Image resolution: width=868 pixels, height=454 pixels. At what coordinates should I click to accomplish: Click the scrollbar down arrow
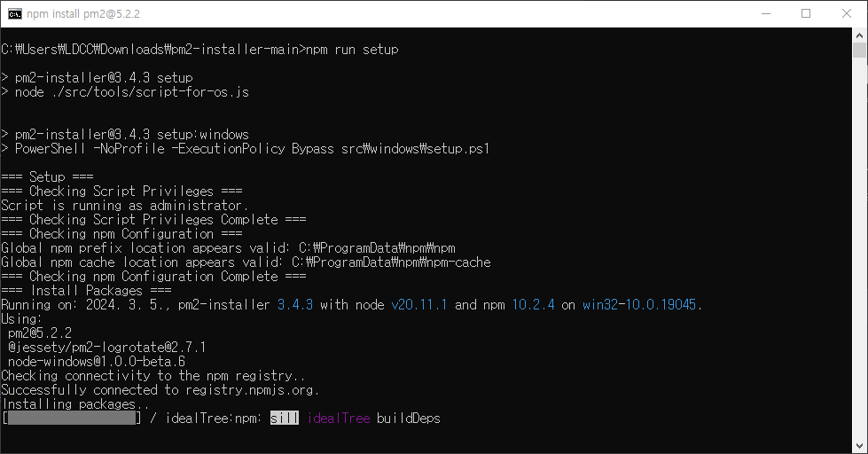pos(859,446)
